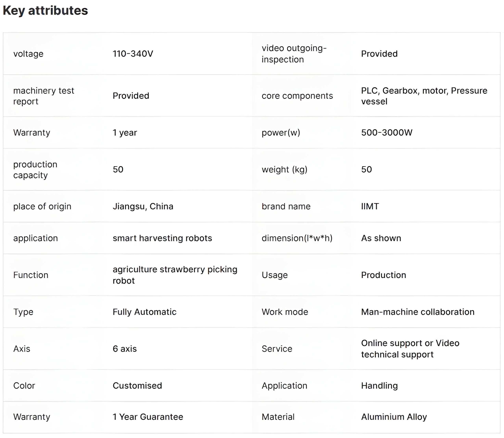
Task: Select the smart harvesting robots text
Action: pyautogui.click(x=162, y=238)
